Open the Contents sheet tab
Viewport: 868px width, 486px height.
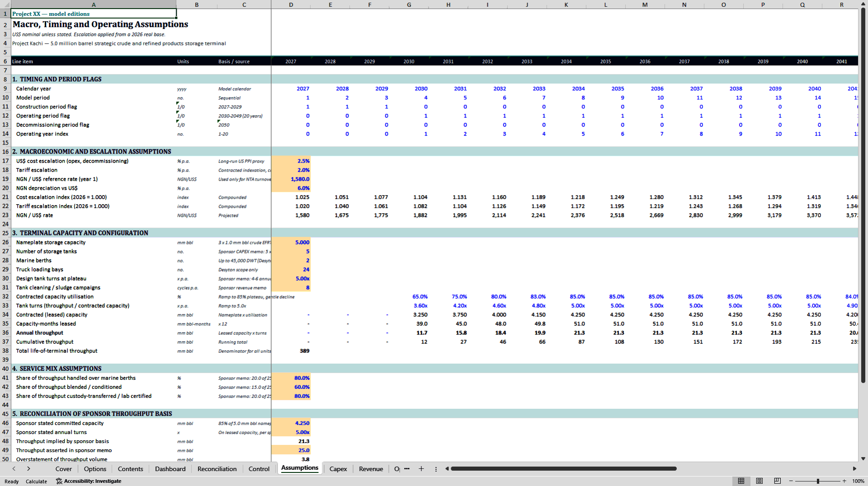pyautogui.click(x=131, y=469)
